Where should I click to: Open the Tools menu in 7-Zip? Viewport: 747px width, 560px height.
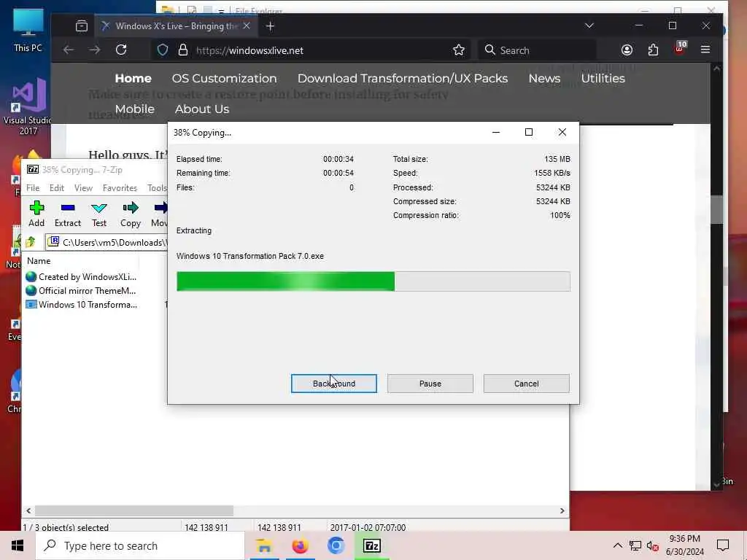pyautogui.click(x=157, y=188)
